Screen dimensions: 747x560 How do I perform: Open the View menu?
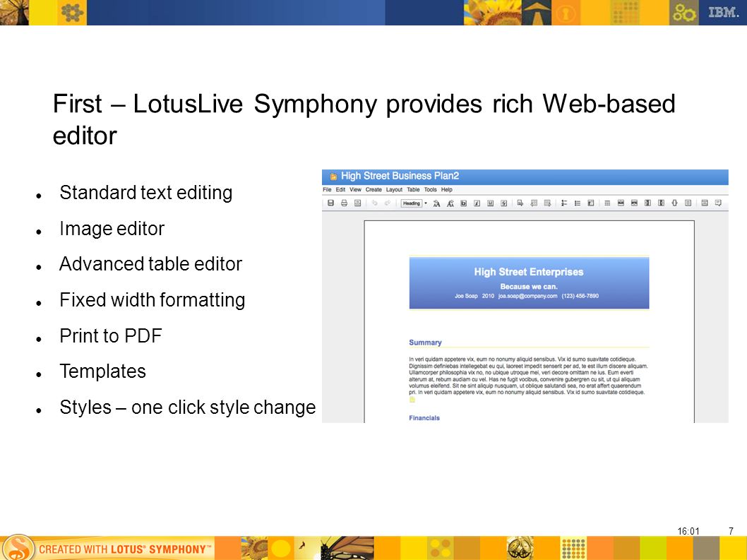[355, 190]
